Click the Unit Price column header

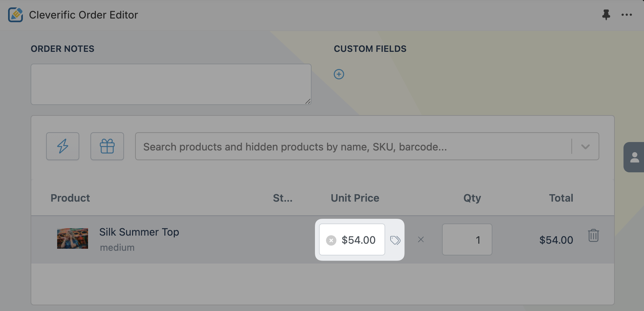point(355,198)
